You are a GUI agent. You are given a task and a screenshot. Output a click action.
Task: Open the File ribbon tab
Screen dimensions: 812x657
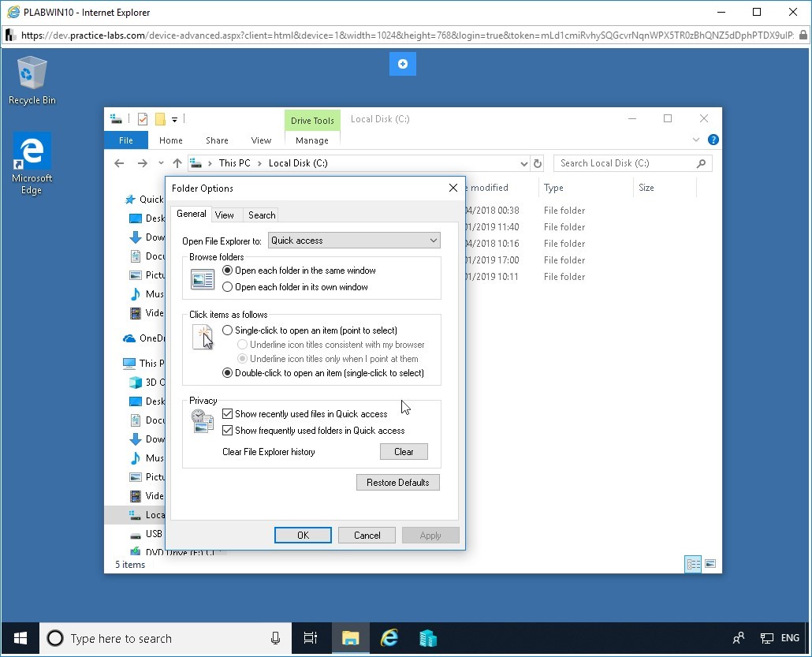coord(126,140)
